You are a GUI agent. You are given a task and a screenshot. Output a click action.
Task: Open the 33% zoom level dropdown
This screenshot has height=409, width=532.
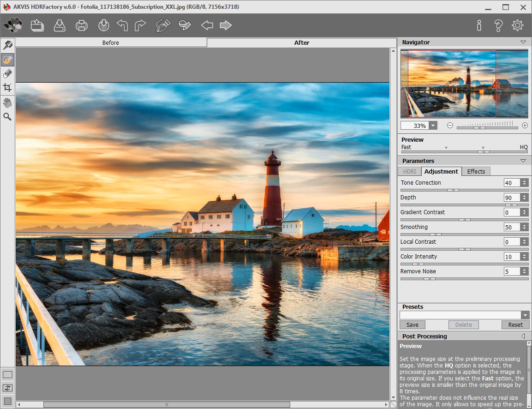pos(433,125)
